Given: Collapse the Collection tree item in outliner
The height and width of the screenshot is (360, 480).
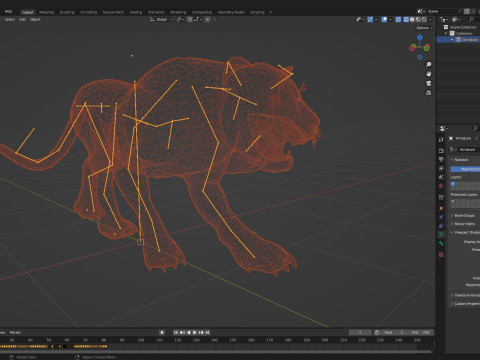Looking at the screenshot, I should coord(446,33).
